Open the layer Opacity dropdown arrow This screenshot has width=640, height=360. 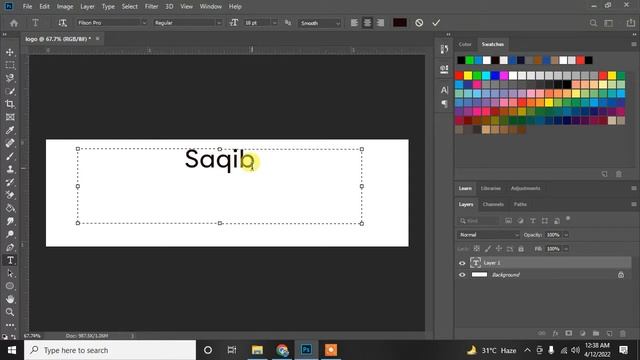point(566,235)
